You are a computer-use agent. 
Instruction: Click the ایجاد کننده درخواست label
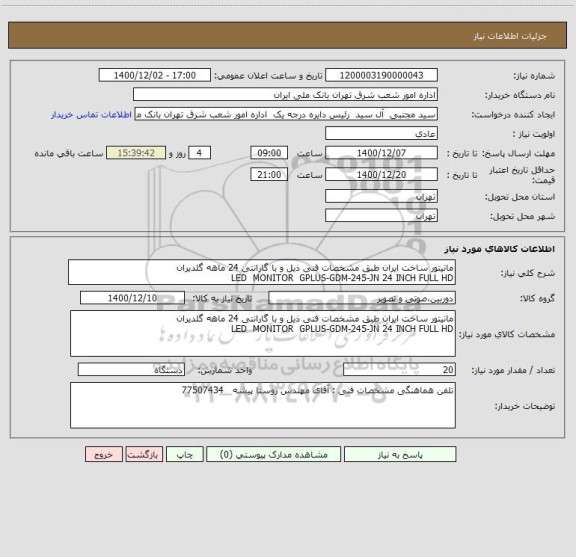pyautogui.click(x=514, y=115)
